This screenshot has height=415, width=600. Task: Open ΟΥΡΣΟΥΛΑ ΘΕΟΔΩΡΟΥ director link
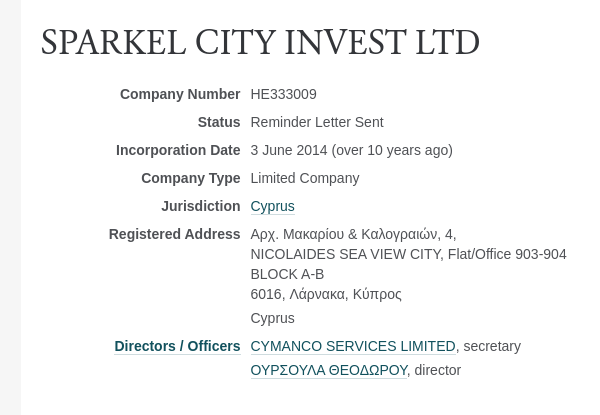(x=328, y=370)
